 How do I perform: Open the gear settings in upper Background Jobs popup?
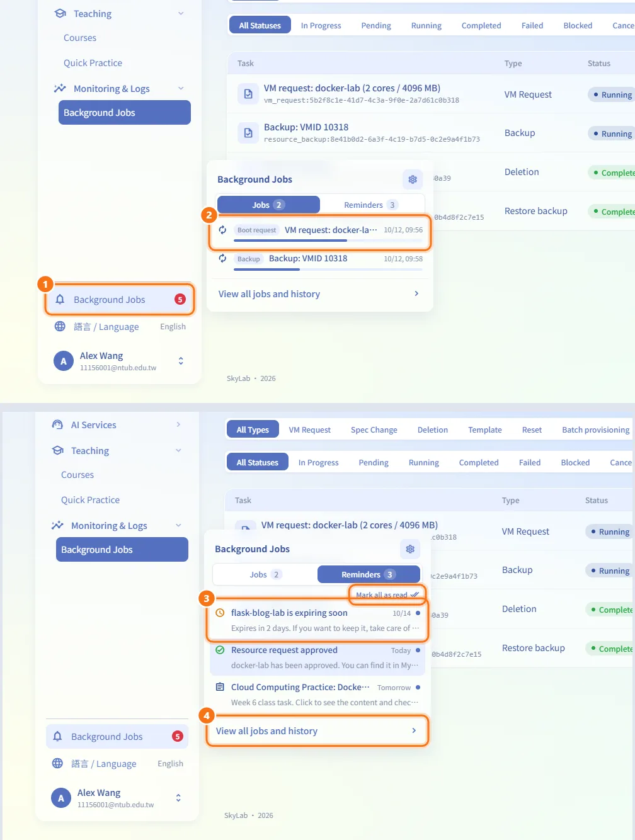pos(413,179)
